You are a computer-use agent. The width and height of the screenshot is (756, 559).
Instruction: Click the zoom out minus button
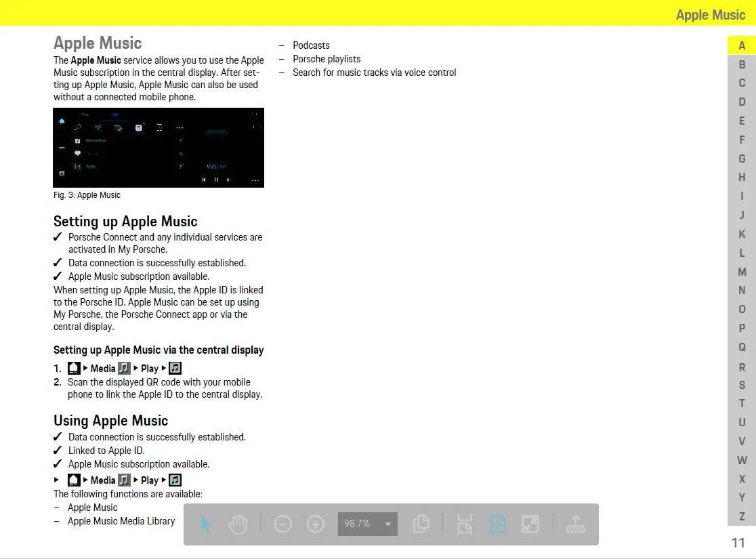283,524
